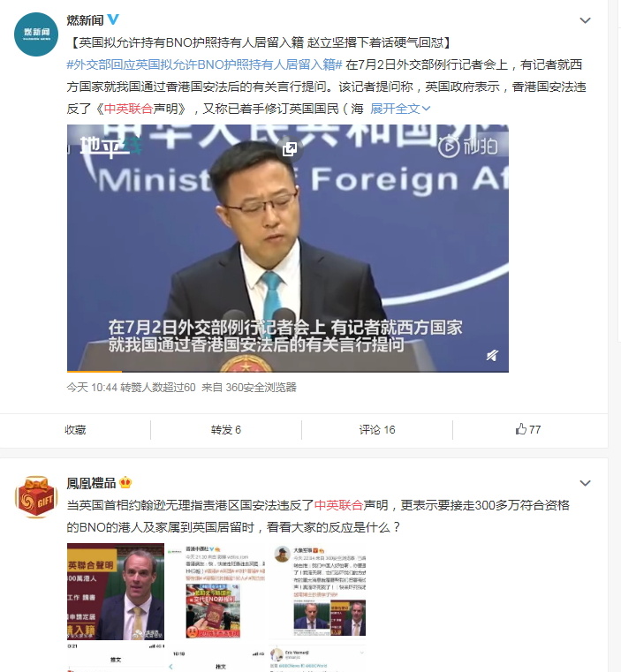
Task: Expand full text via 展开全文
Action: (399, 109)
